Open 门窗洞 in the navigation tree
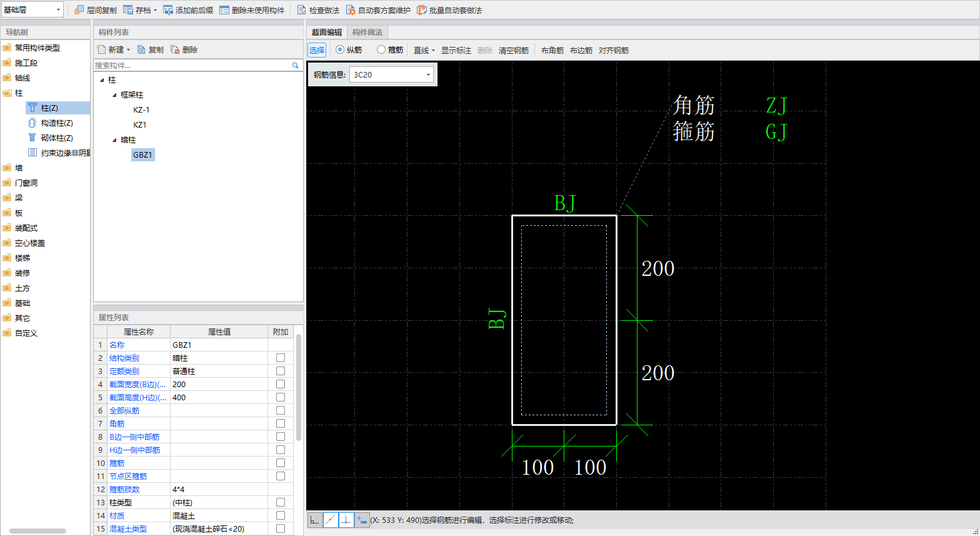The width and height of the screenshot is (980, 536). 26,183
